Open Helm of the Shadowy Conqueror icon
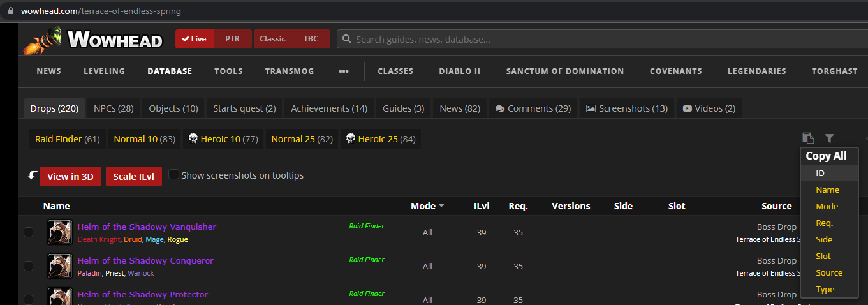 pos(60,266)
